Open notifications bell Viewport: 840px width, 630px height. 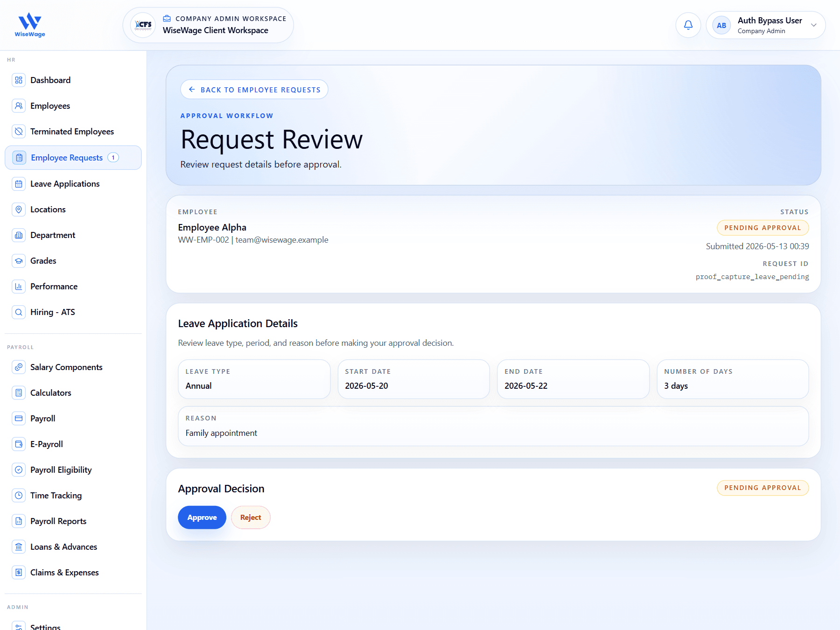(688, 25)
